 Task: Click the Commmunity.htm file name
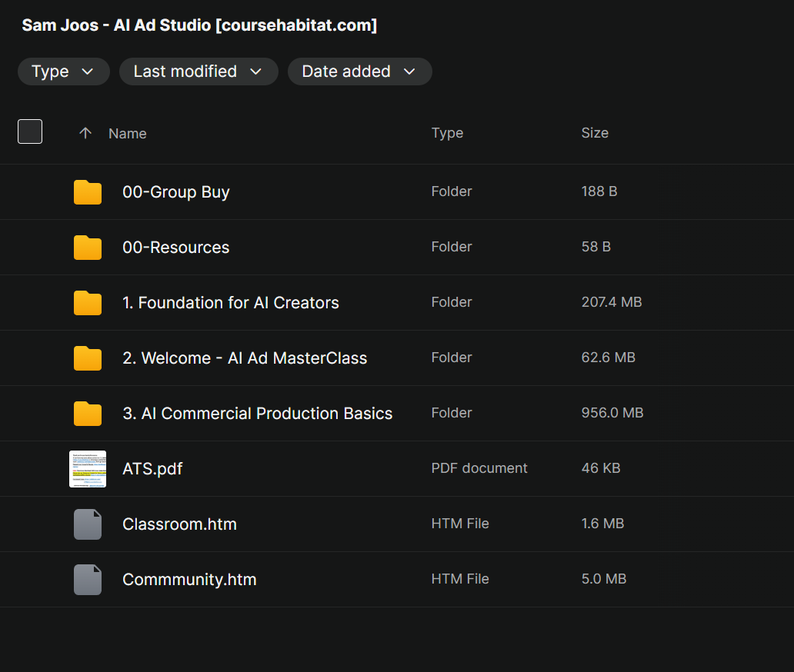click(x=189, y=580)
